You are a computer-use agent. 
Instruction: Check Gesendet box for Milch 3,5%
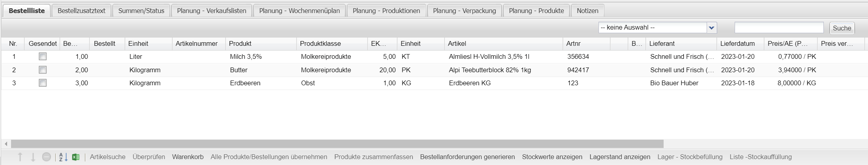pyautogui.click(x=43, y=56)
